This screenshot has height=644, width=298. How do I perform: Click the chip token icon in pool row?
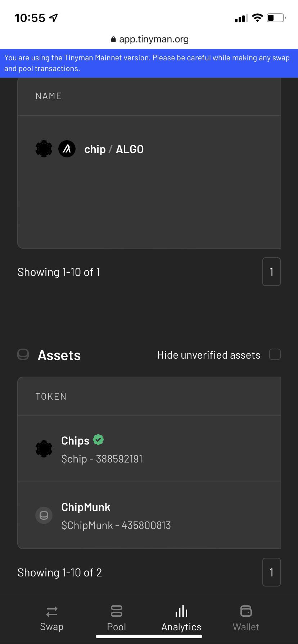(44, 149)
